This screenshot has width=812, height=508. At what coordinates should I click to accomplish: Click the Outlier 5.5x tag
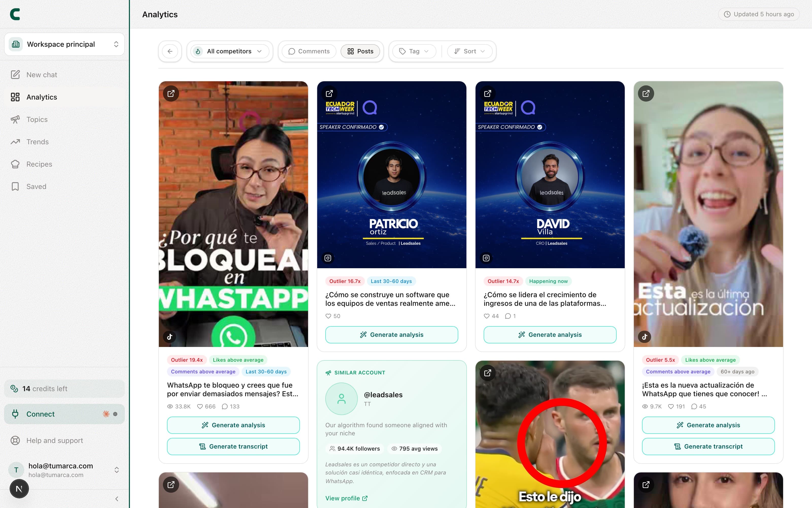pos(661,360)
